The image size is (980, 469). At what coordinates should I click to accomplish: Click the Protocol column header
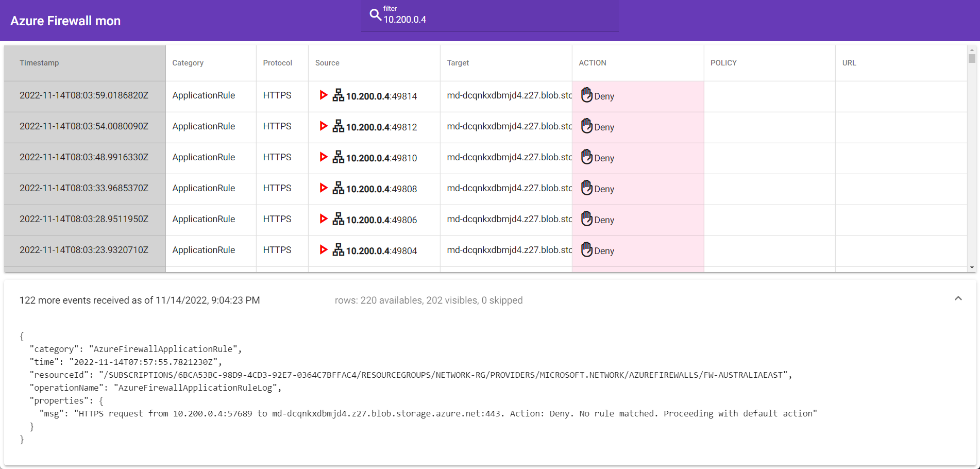[282, 63]
